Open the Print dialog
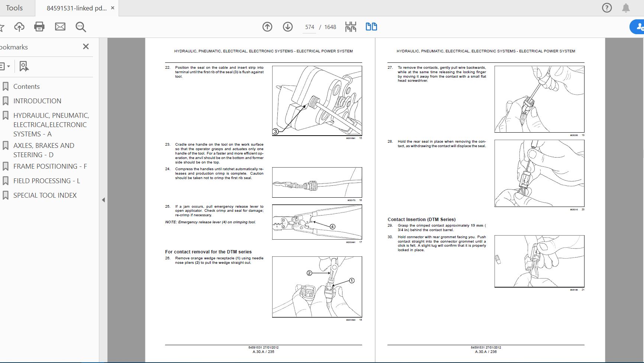Image resolution: width=644 pixels, height=363 pixels. click(x=39, y=27)
